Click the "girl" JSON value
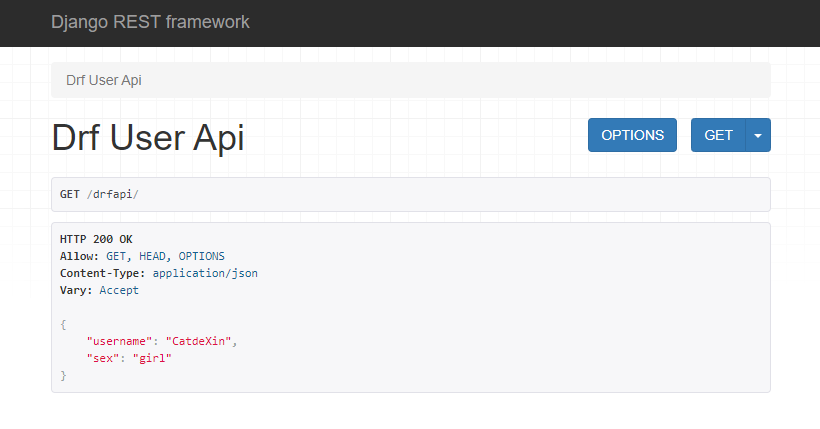Screen dimensions: 820x429 point(152,358)
